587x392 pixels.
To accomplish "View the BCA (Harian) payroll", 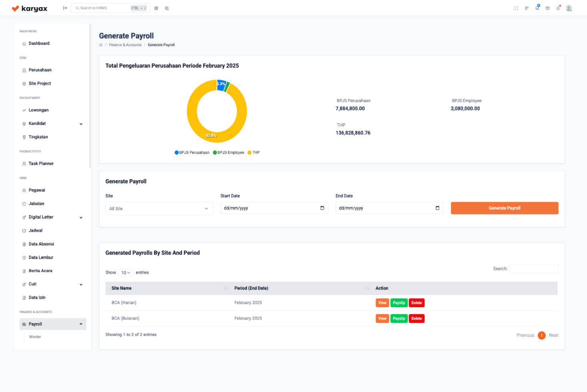I will point(382,303).
